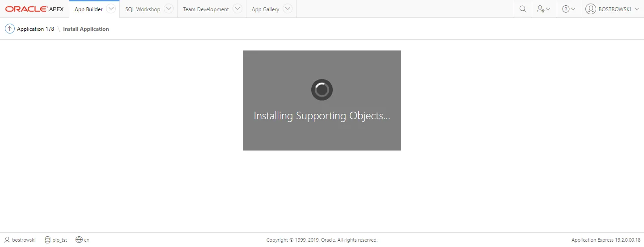Open the App Gallery tab
This screenshot has width=644, height=247.
pyautogui.click(x=265, y=9)
